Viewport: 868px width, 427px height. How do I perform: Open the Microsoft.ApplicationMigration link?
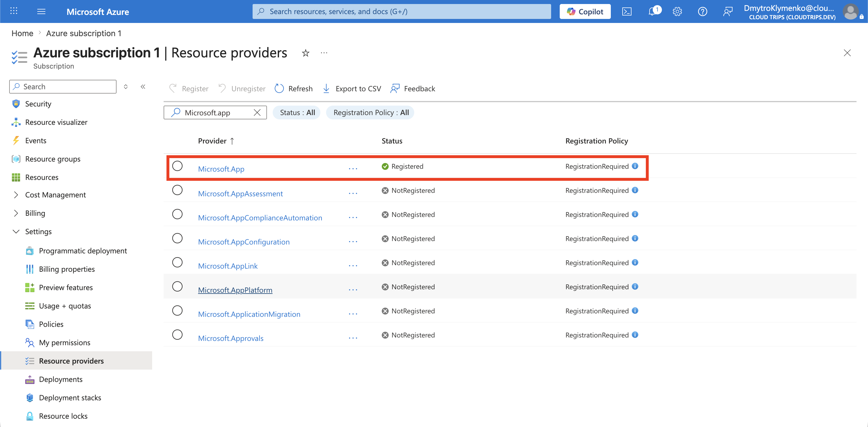249,314
